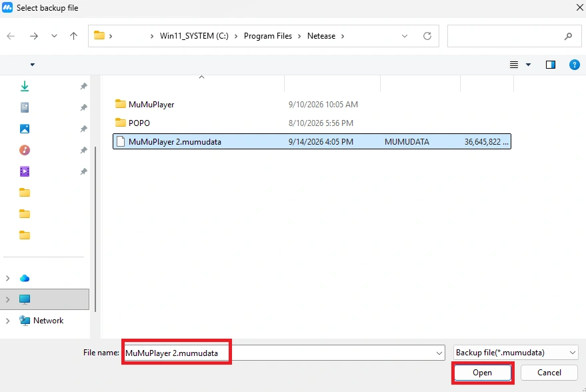This screenshot has width=586, height=392.
Task: Close the Select backup file dialog
Action: [x=579, y=7]
